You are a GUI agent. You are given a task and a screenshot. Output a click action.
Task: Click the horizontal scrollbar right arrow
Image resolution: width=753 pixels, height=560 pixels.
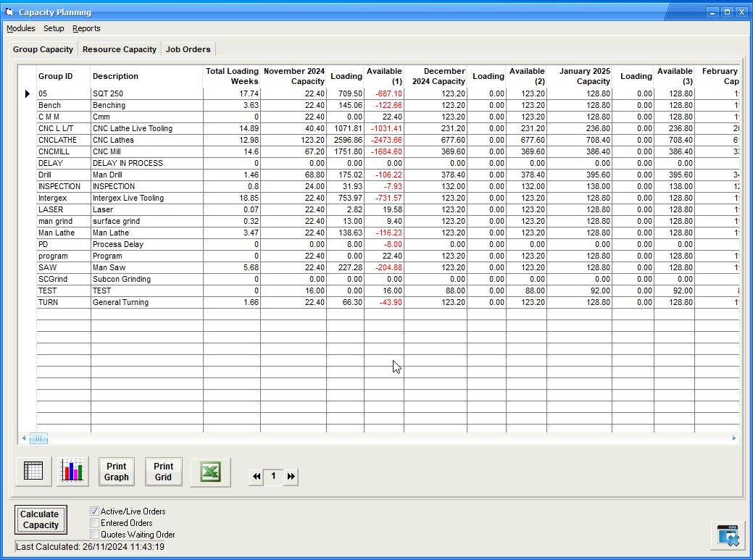point(734,438)
